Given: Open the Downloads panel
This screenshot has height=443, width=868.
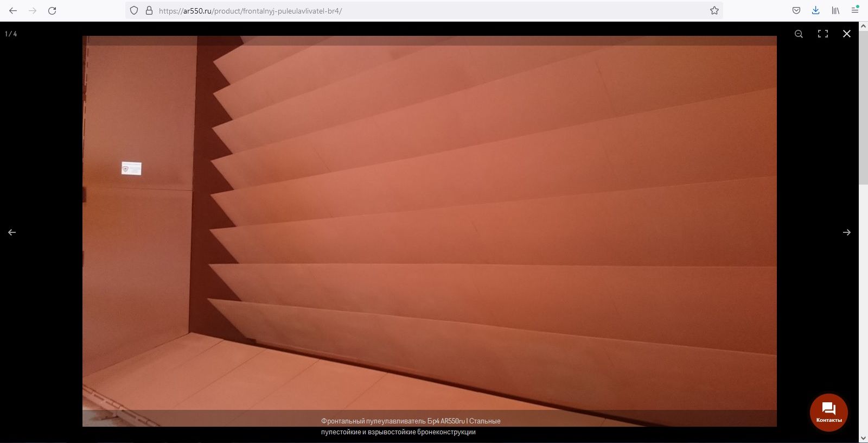Looking at the screenshot, I should coord(815,10).
